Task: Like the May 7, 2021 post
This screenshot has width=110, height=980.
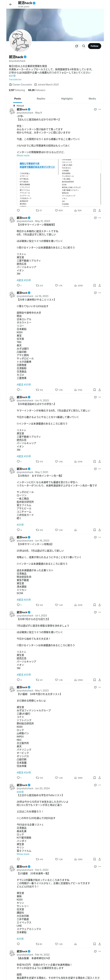Action: [57, 530]
